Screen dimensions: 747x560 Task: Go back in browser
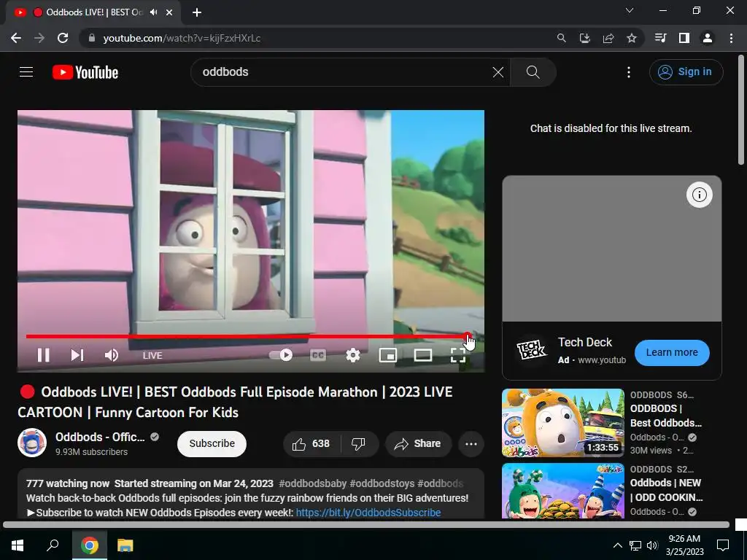pyautogui.click(x=16, y=38)
